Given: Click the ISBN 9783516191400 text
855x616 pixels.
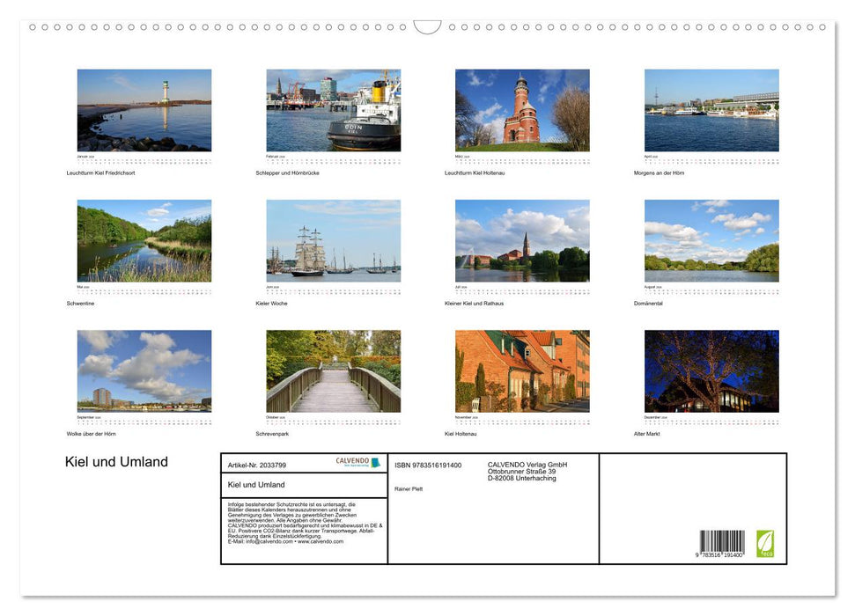Looking at the screenshot, I should click(429, 465).
